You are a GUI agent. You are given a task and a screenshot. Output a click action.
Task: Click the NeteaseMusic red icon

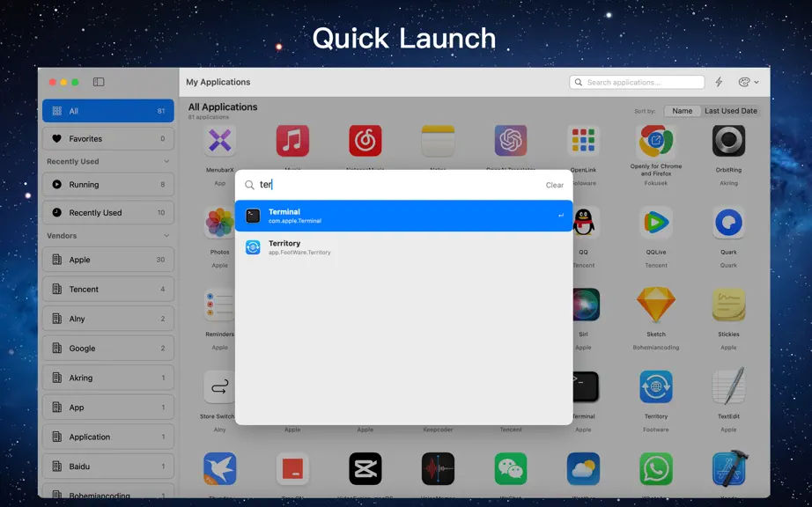pyautogui.click(x=365, y=140)
